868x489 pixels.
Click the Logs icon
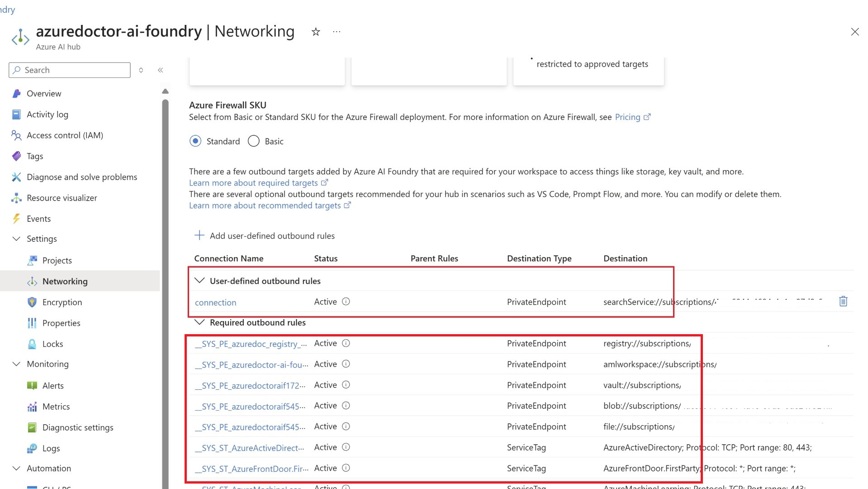pos(32,448)
